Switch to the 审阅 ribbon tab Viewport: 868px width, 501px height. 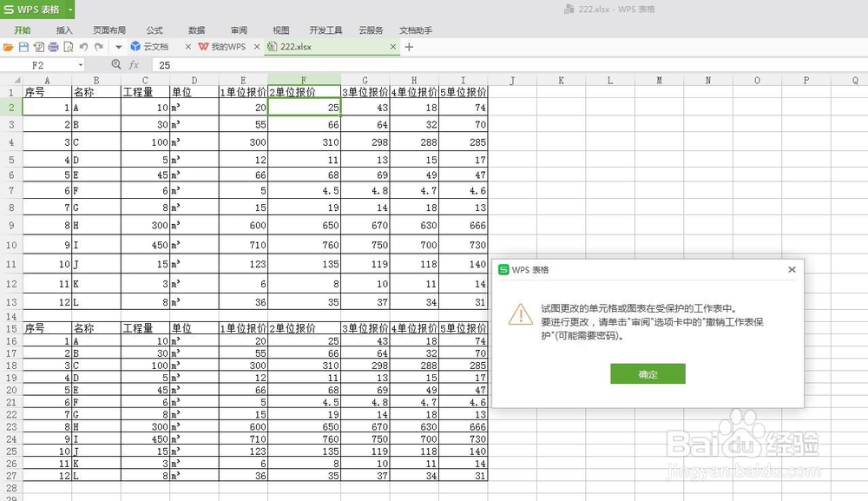(238, 29)
